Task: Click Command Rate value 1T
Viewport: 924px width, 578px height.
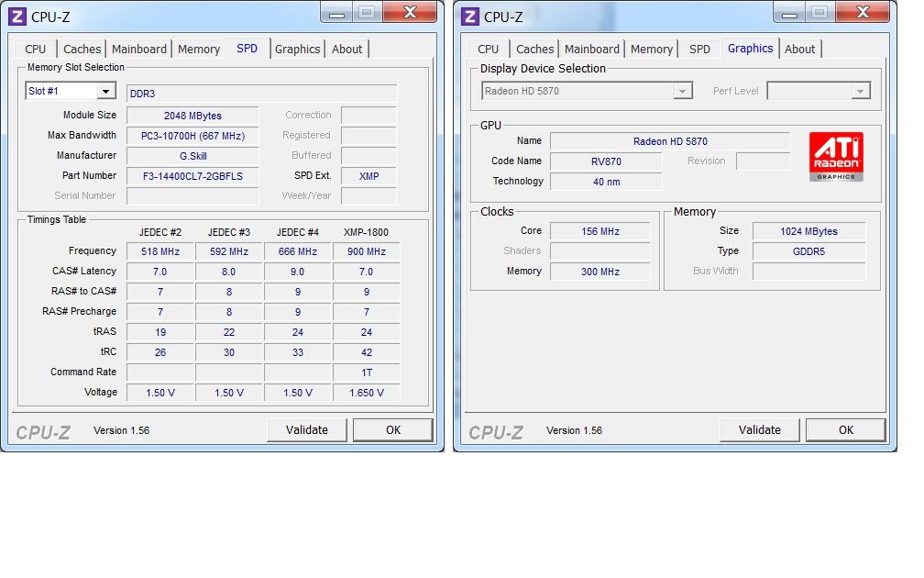Action: pos(367,372)
